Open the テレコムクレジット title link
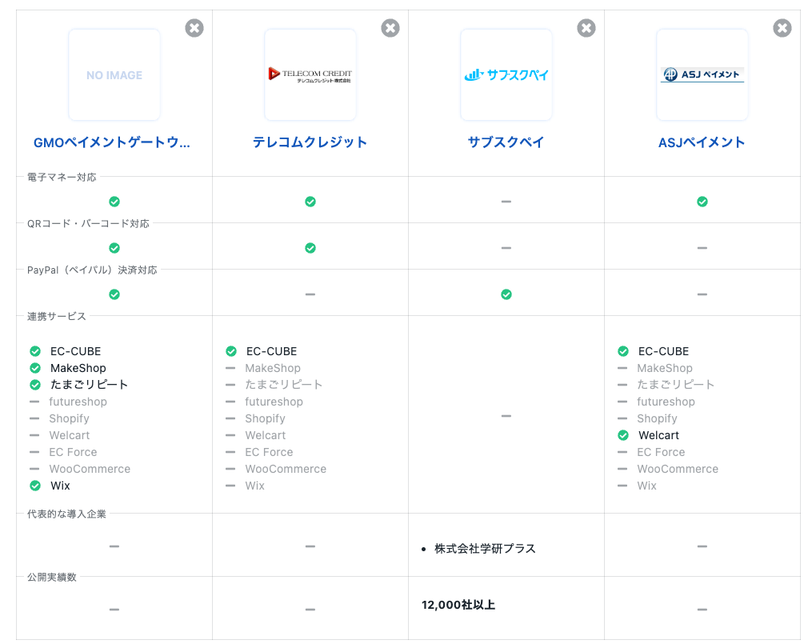The image size is (812, 644). 310,142
